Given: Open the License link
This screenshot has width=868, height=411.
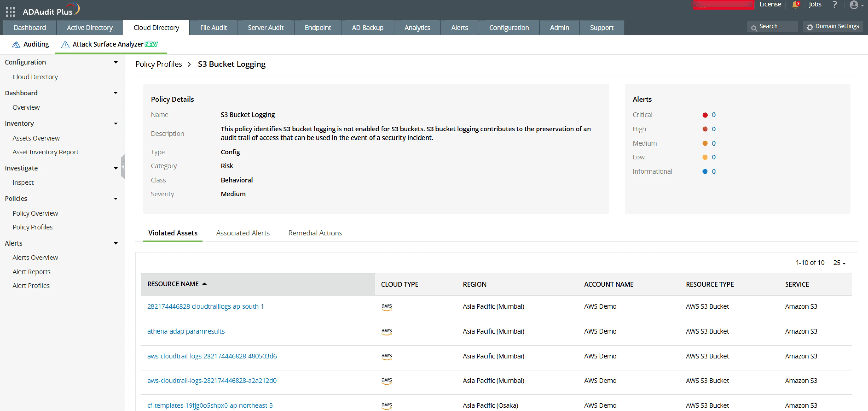Looking at the screenshot, I should tap(770, 4).
